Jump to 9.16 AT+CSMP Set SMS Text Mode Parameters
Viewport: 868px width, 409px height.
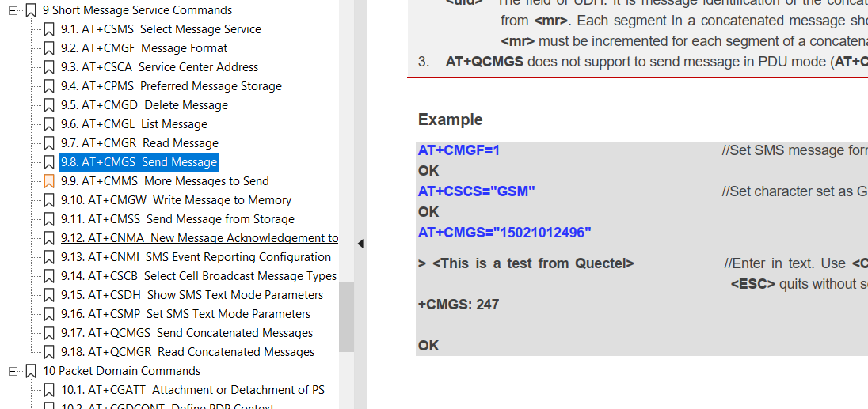coord(185,314)
